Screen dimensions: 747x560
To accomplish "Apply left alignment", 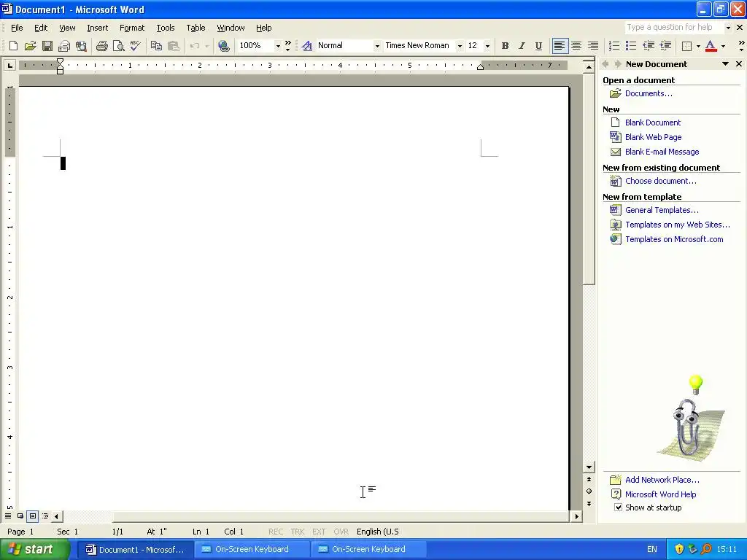I will (x=560, y=46).
